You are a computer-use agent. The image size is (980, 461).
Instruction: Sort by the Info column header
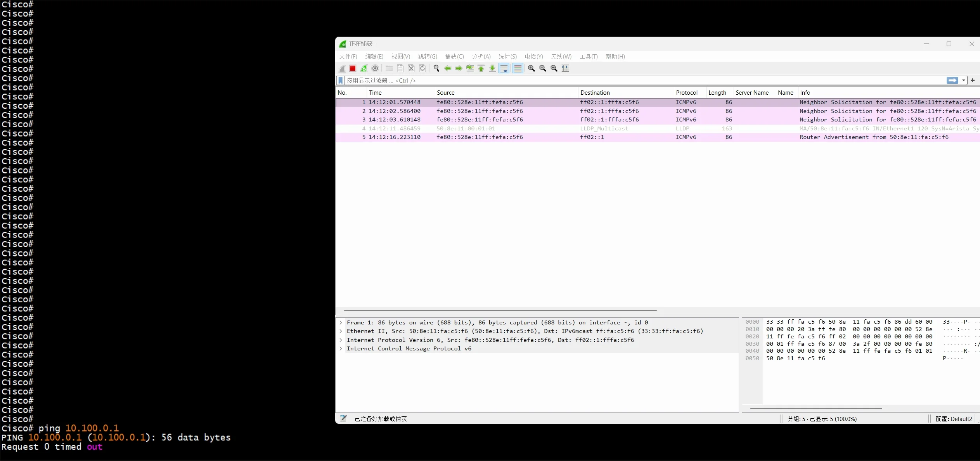(x=888, y=93)
